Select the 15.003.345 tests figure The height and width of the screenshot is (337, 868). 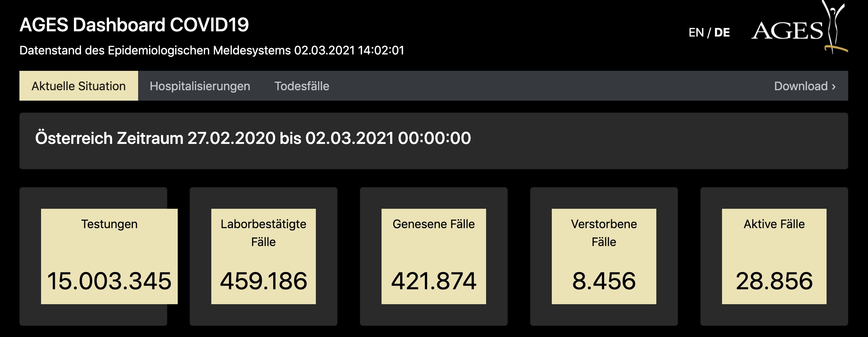109,281
